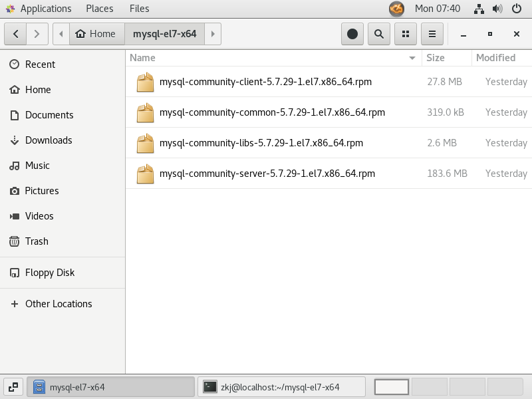Click the file name mysql-community-common-5.7.29-1.el7.x86_64.rpm
Screen dimensions: 532x399
pos(272,112)
